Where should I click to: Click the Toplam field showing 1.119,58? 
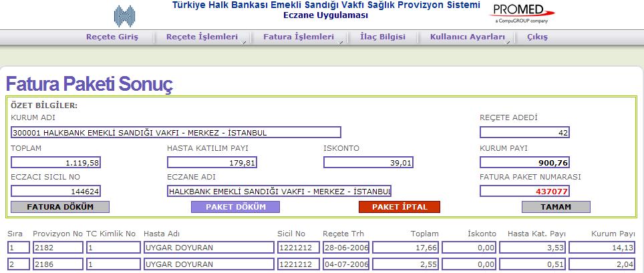click(x=56, y=163)
